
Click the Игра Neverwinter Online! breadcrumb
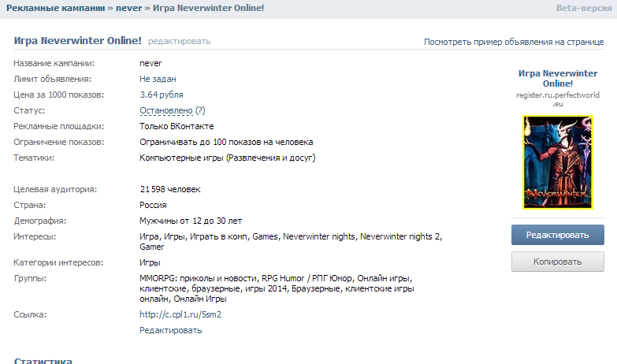coord(208,8)
